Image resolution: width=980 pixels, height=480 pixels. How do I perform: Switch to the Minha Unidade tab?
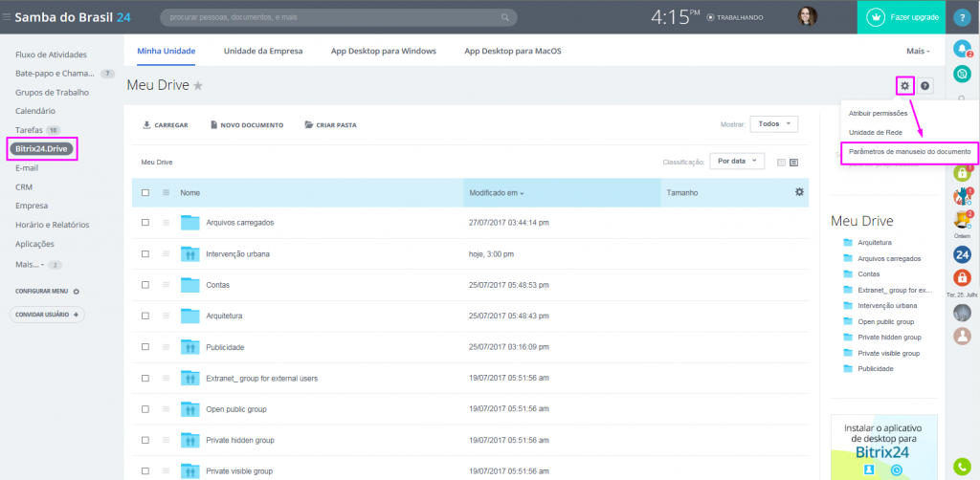click(167, 51)
